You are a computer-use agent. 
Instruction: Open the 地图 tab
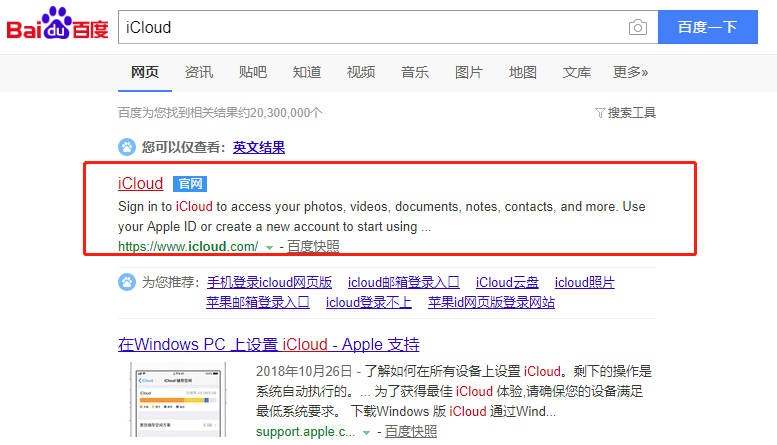tap(523, 72)
